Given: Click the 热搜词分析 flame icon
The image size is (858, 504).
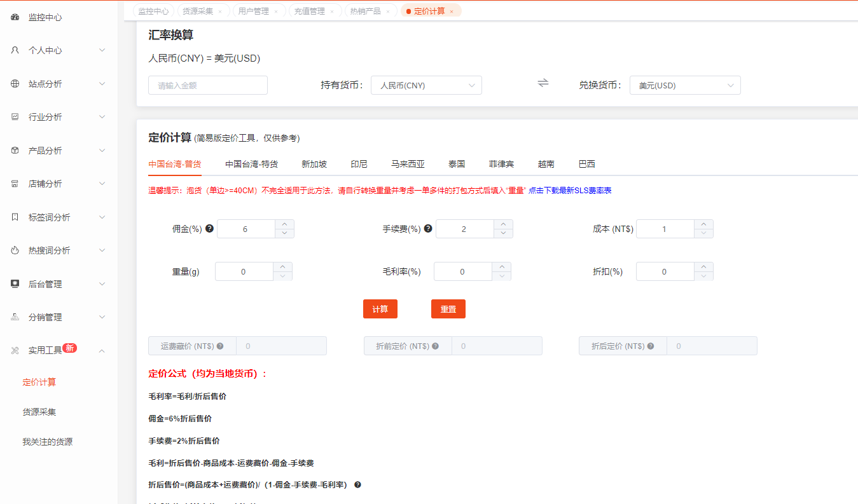Looking at the screenshot, I should tap(15, 250).
